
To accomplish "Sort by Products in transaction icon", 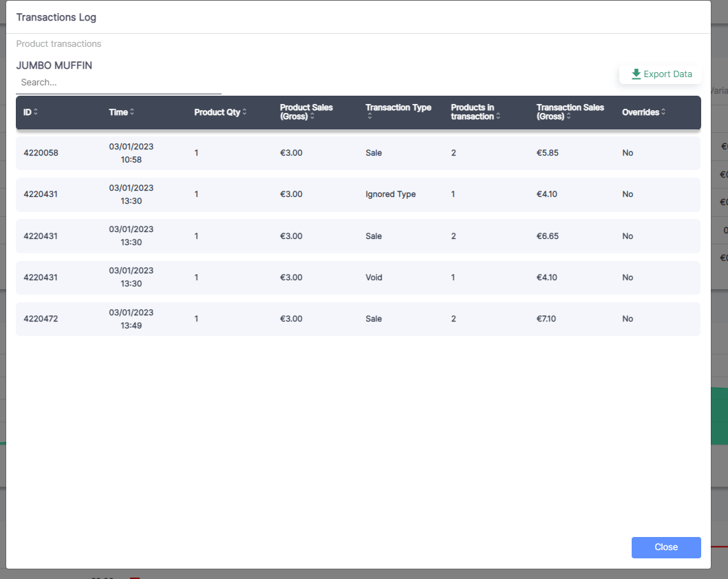I will [x=497, y=117].
